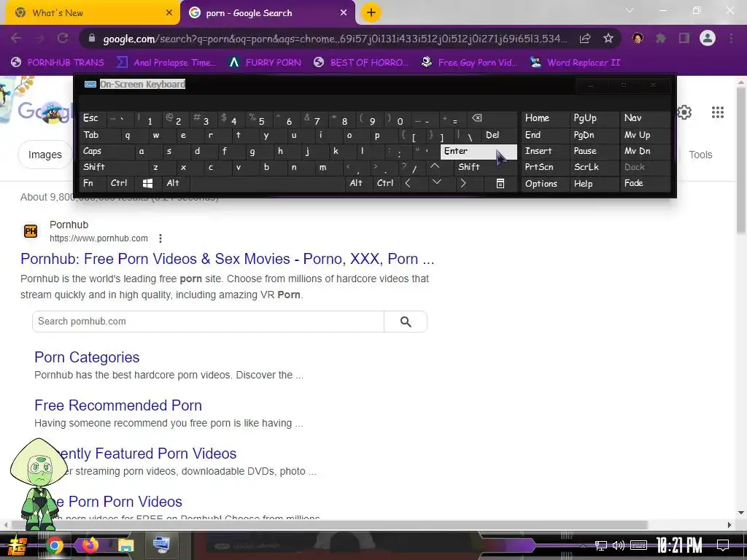Screen dimensions: 747x560
Task: Open the Word Replacer II bookmark
Action: 576,63
